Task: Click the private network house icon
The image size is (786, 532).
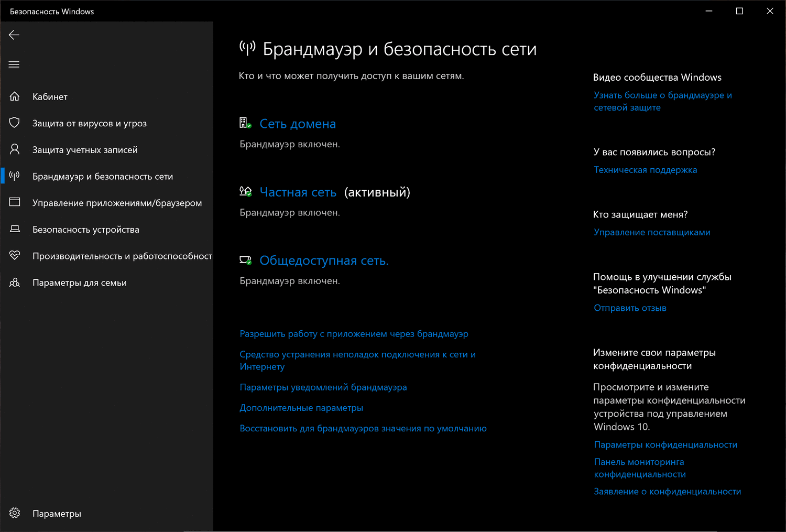Action: (x=245, y=192)
